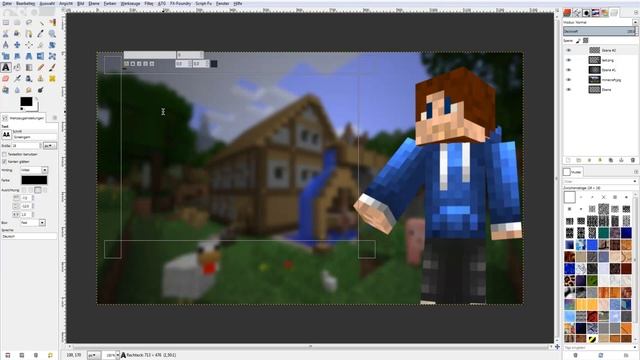
Task: Select the Paintbrush tool
Action: (x=52, y=67)
